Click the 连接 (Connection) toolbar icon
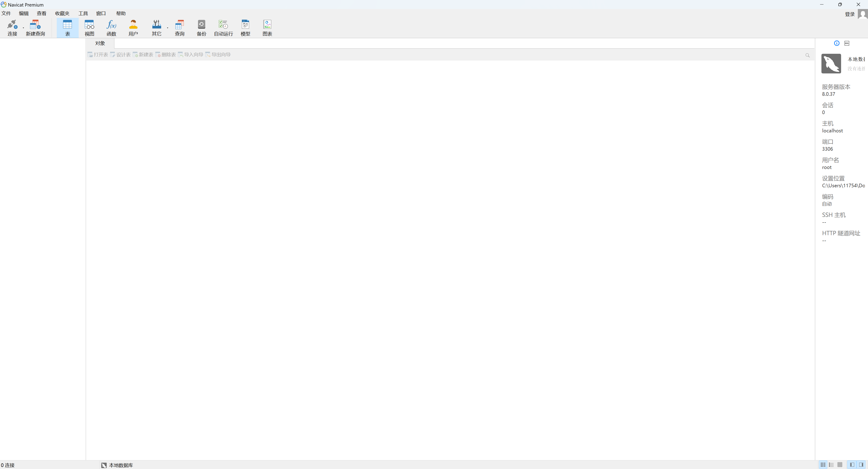868x469 pixels. click(12, 28)
